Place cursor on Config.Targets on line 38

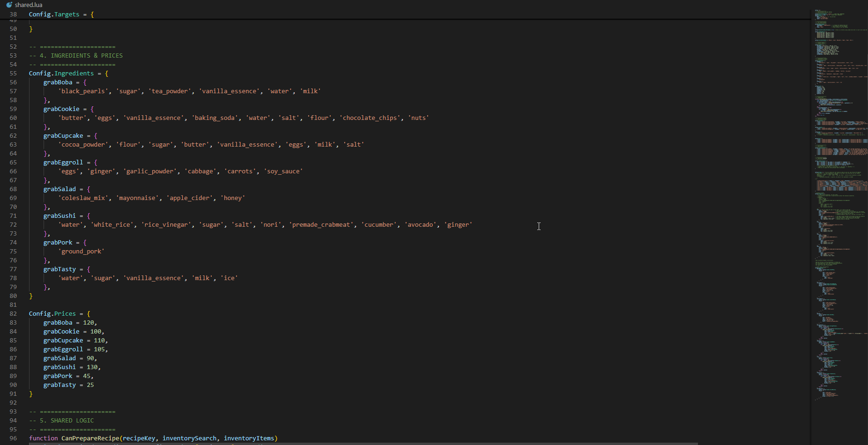[x=54, y=14]
